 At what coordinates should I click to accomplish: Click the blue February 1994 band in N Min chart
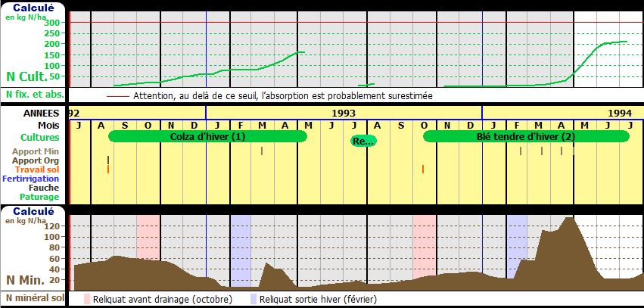[517, 246]
